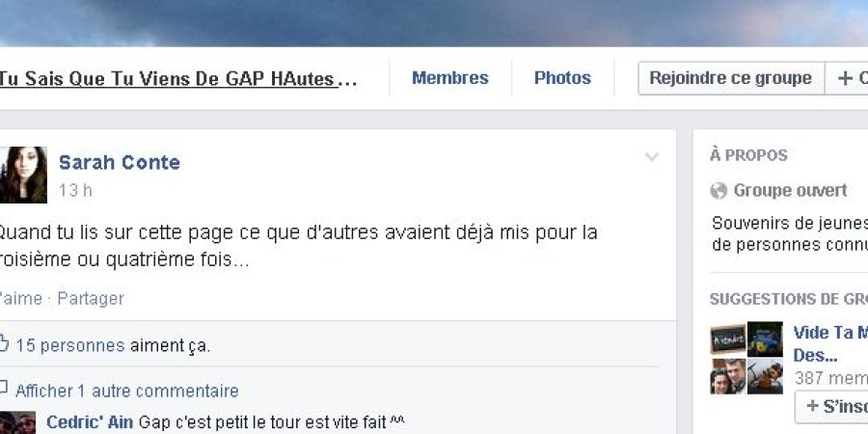868x434 pixels.
Task: Switch to the Photos tab
Action: [562, 78]
